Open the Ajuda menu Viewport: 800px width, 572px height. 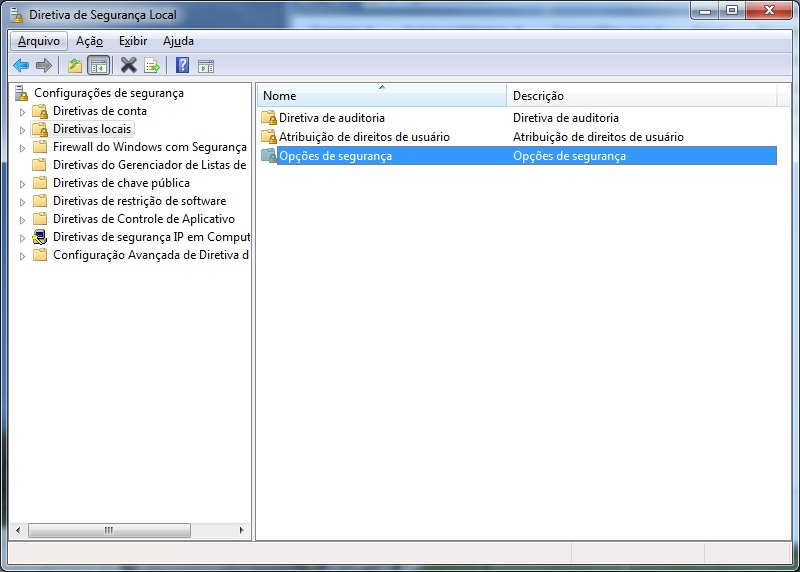(x=178, y=41)
